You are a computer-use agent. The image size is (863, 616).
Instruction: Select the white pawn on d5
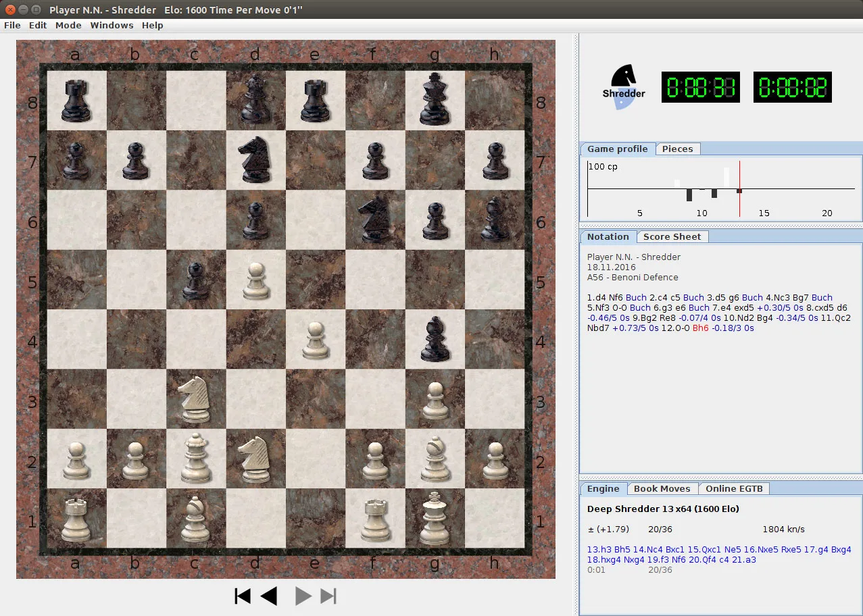pyautogui.click(x=255, y=280)
